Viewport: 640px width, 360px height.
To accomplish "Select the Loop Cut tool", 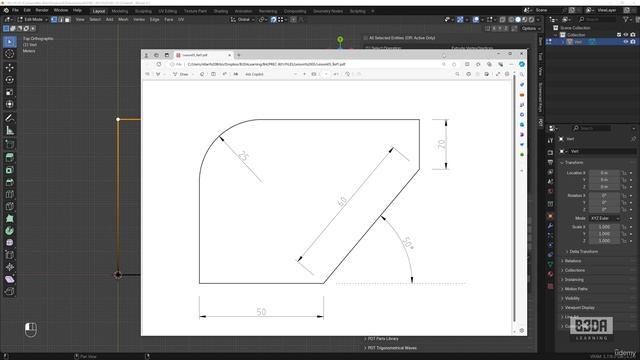I will tap(9, 194).
